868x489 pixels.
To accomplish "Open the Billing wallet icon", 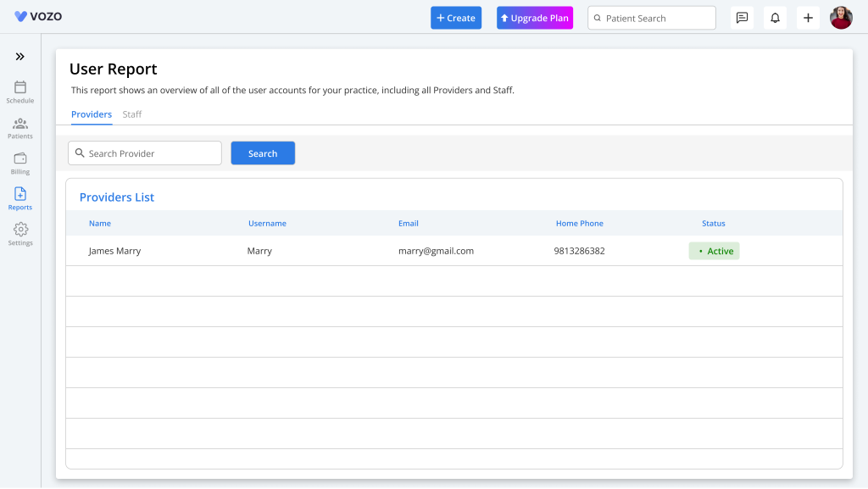I will coord(20,159).
